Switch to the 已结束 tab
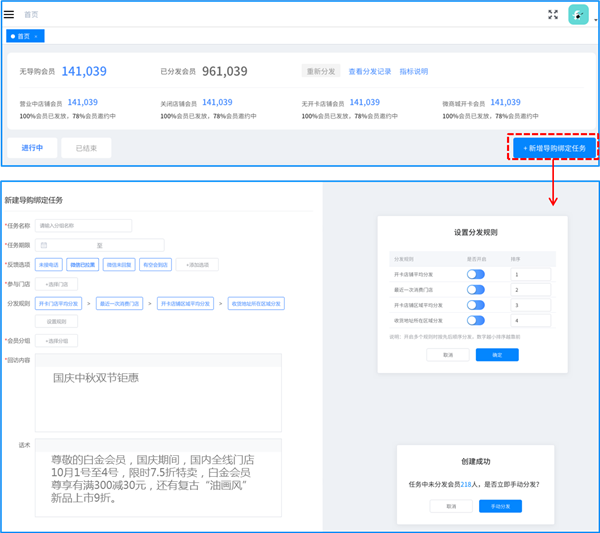Image resolution: width=600 pixels, height=533 pixels. [86, 148]
